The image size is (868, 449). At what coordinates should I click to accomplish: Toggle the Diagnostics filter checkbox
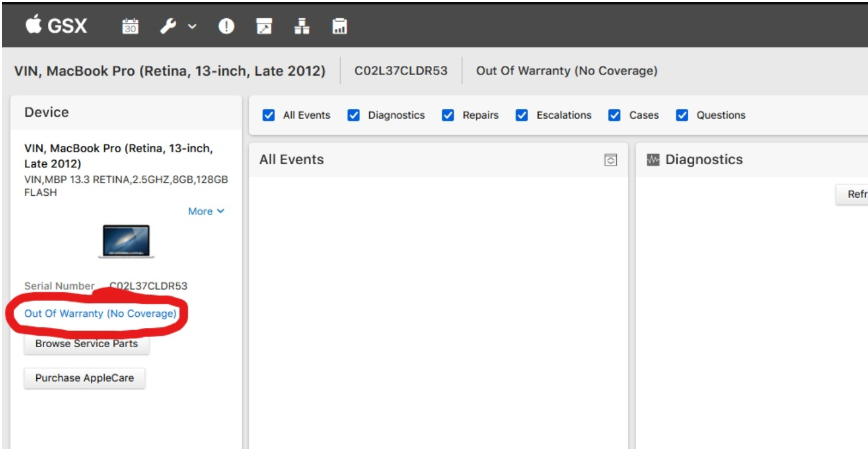click(x=353, y=115)
